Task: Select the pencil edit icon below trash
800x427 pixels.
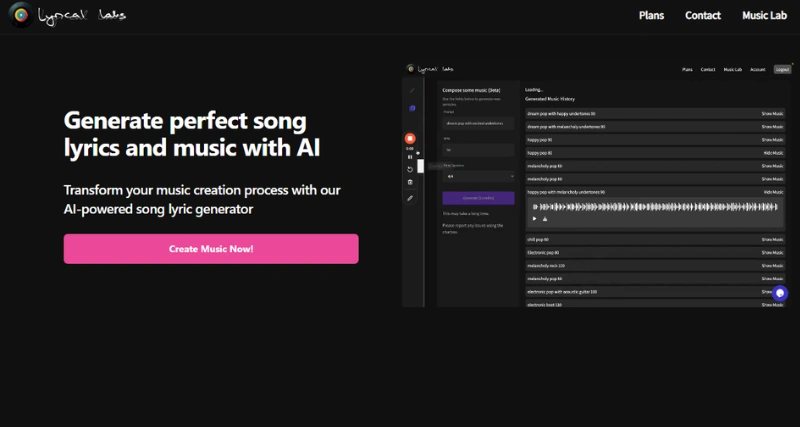Action: pos(410,198)
